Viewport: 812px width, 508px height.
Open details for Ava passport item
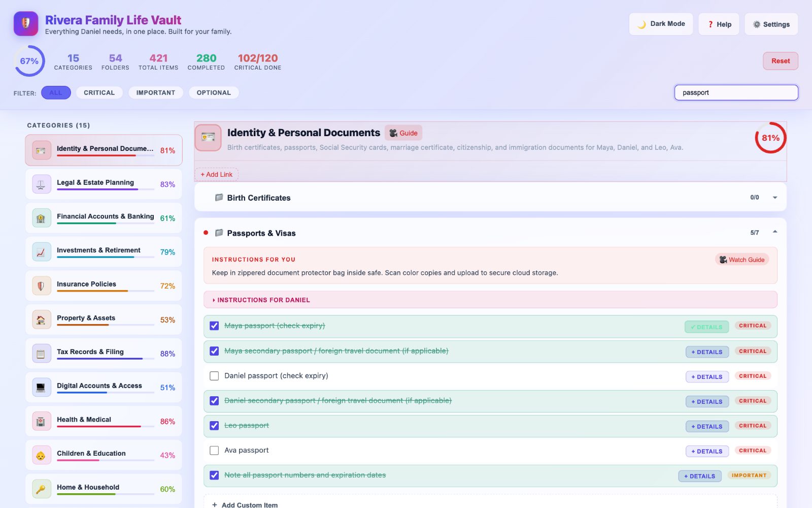(707, 452)
